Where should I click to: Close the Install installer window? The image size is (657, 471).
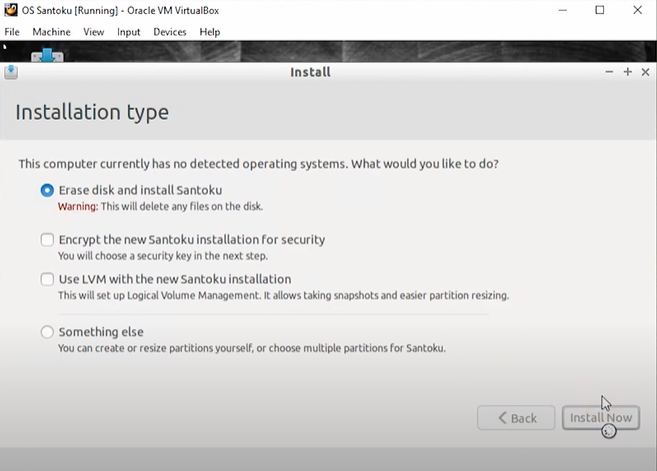[x=645, y=72]
